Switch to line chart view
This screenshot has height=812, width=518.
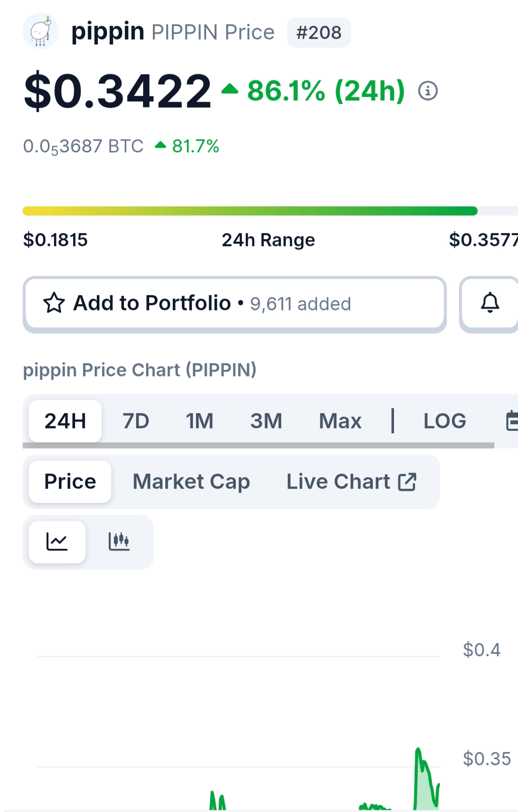pos(57,542)
